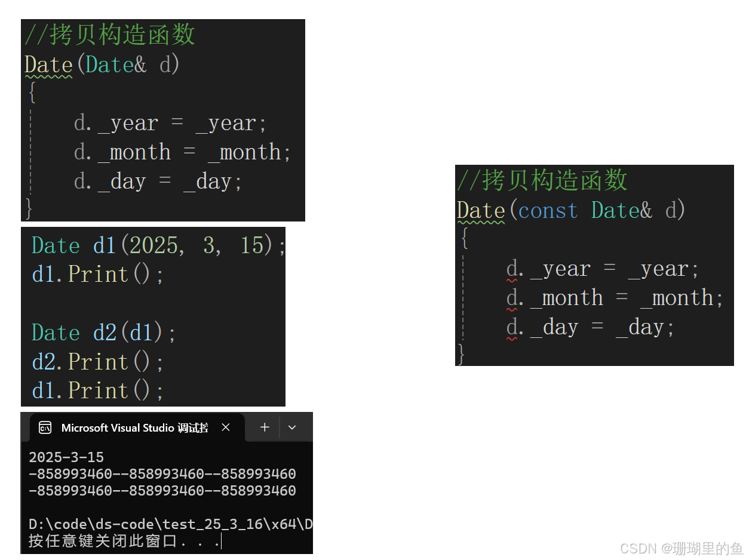Expand the terminal profile dropdown chevron
Screen dimensions: 746x560
(292, 427)
